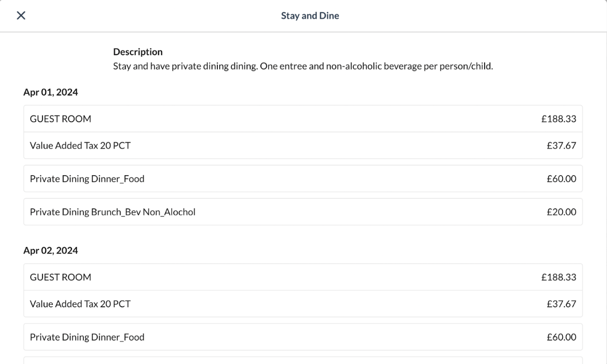Click the Stay and Dine title

(310, 16)
